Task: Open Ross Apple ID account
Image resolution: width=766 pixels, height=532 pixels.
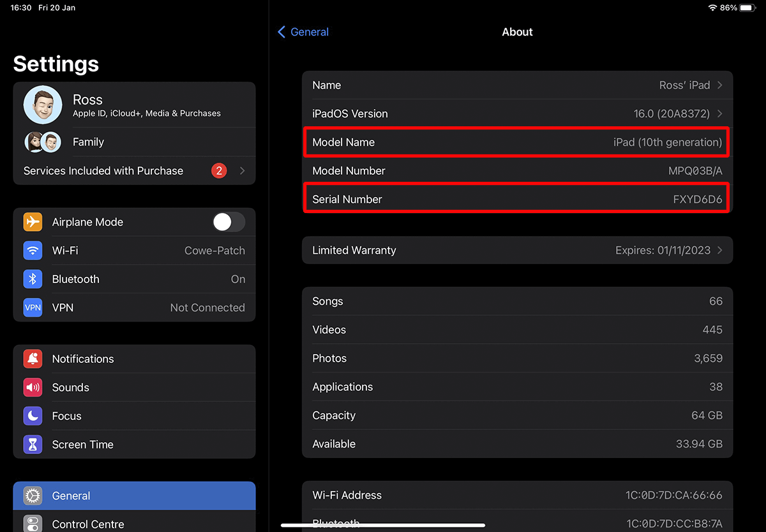Action: click(x=134, y=105)
